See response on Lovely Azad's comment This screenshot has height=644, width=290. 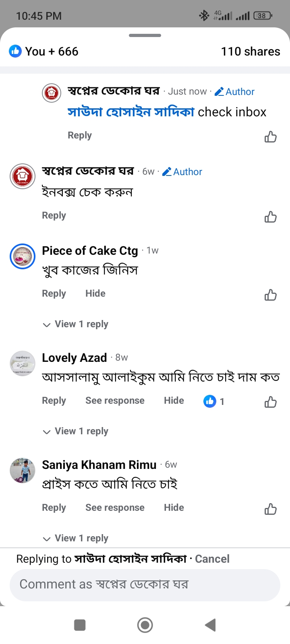coord(115,400)
